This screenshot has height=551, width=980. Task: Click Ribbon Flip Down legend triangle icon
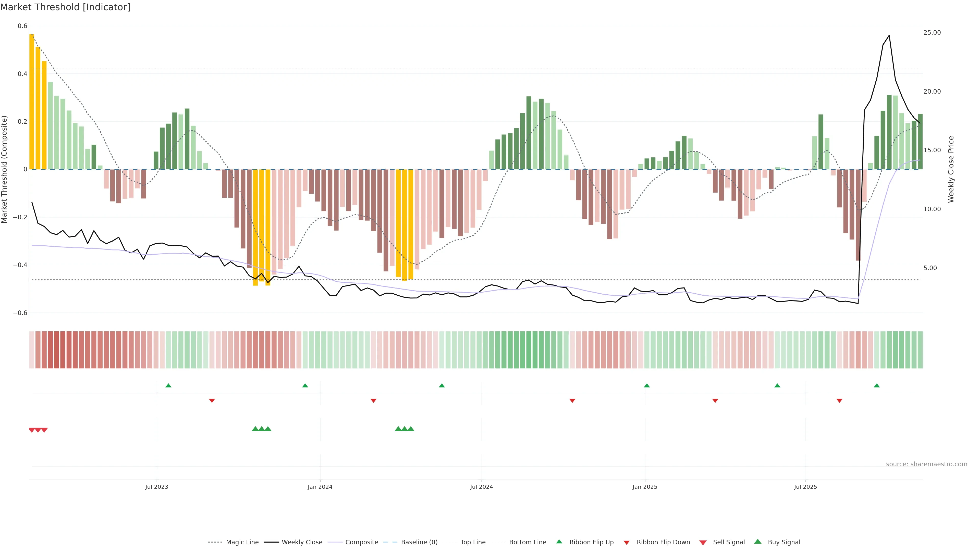(x=627, y=542)
